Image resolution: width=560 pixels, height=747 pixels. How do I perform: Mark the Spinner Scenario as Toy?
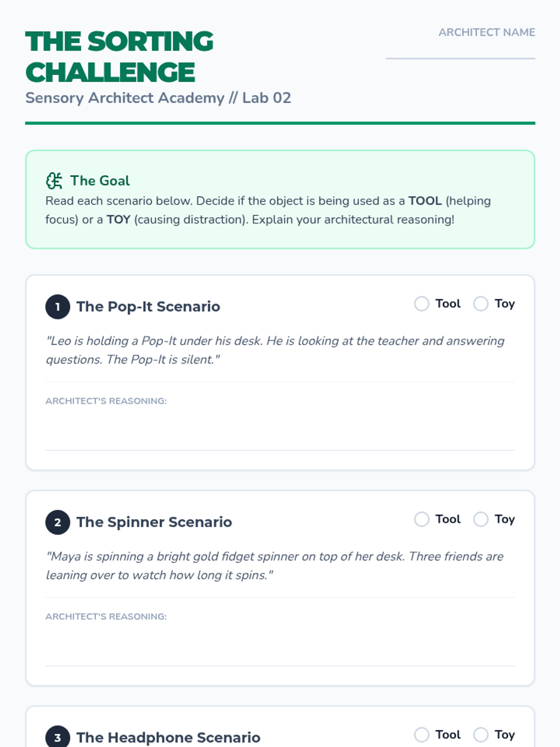pyautogui.click(x=481, y=519)
